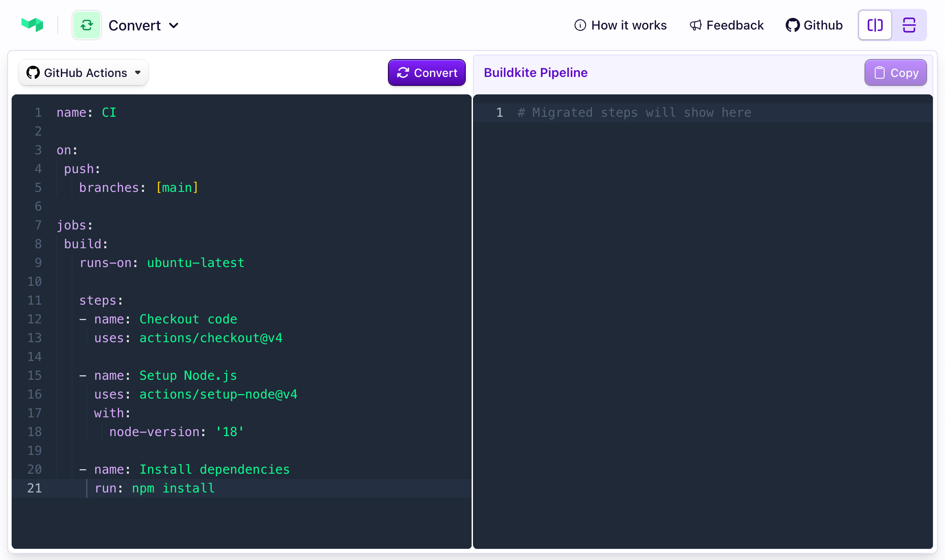This screenshot has width=945, height=560.
Task: Select the Github link in the top bar
Action: (x=814, y=25)
